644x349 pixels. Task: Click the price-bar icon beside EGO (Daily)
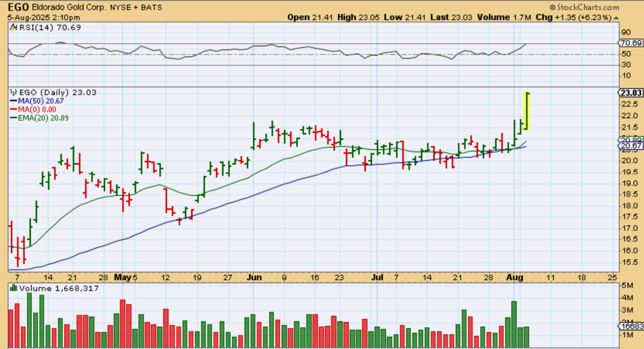tap(14, 92)
